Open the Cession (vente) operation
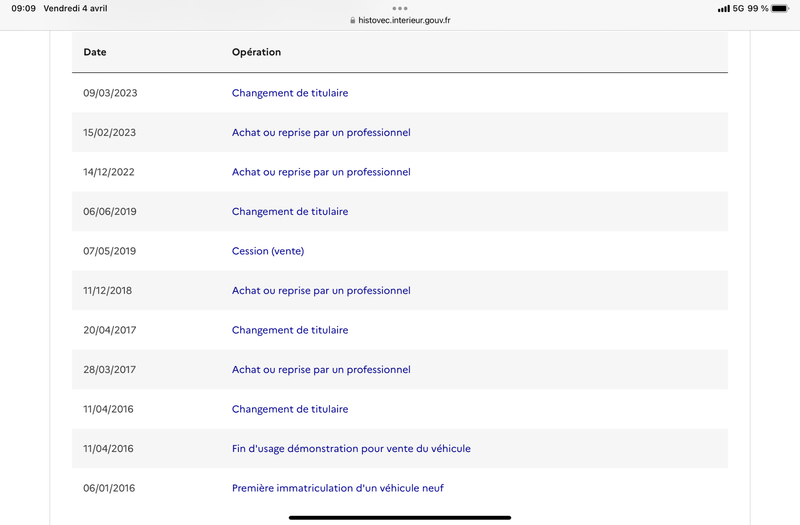 pyautogui.click(x=268, y=251)
